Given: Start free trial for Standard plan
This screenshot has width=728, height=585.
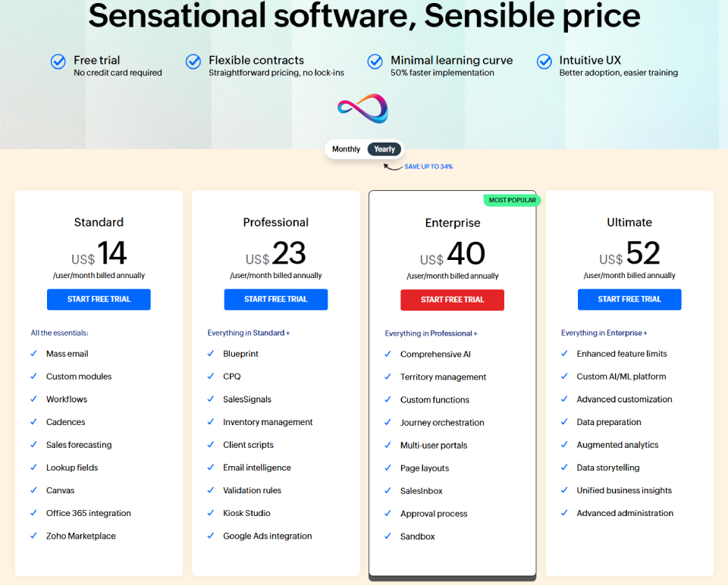Looking at the screenshot, I should (99, 299).
